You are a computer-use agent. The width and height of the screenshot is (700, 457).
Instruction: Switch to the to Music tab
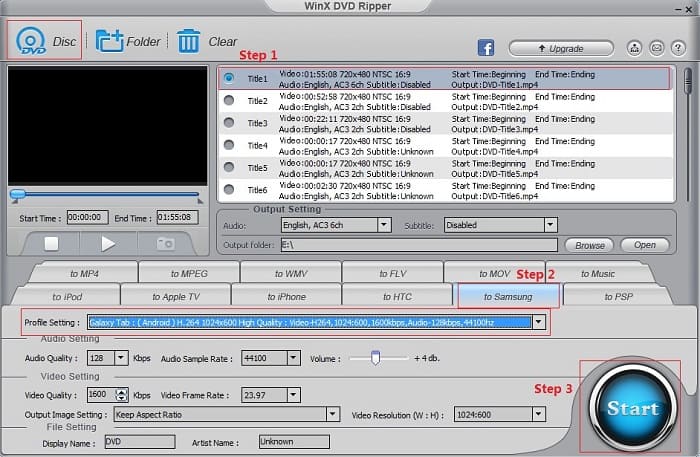[598, 273]
